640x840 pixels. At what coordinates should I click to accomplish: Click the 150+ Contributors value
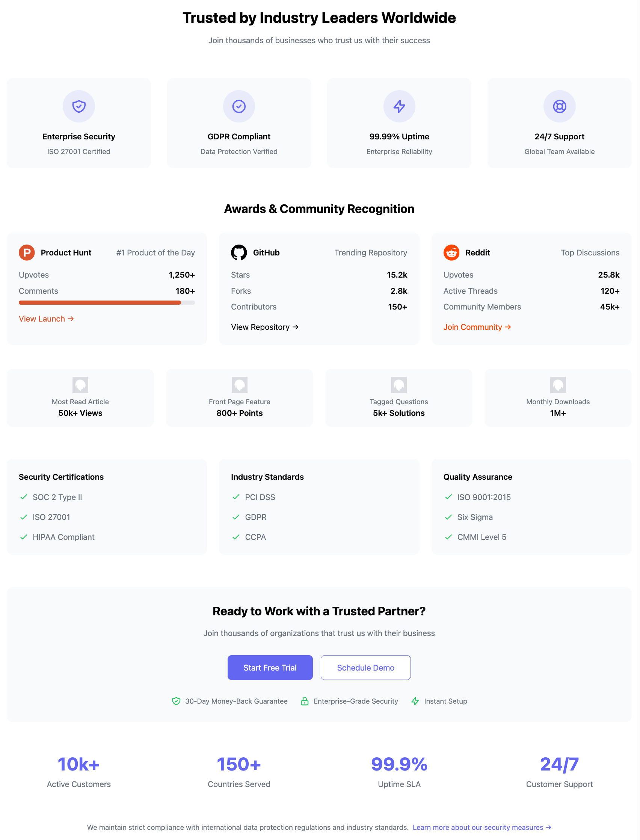(x=398, y=307)
